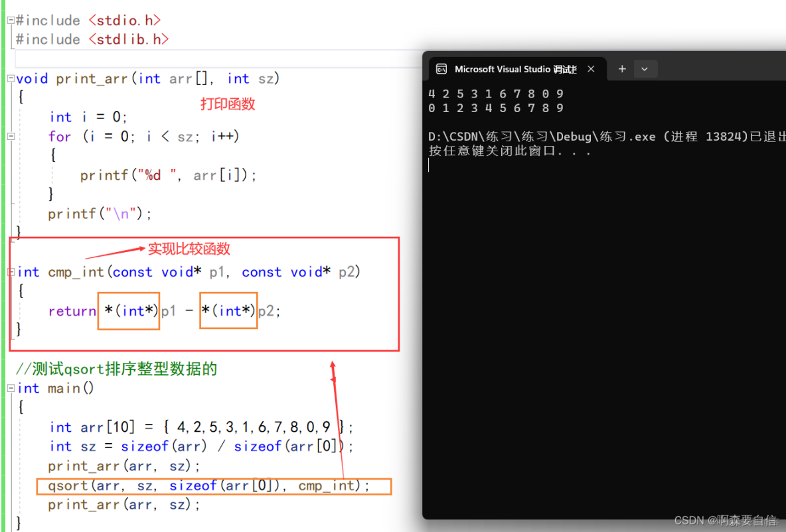Close the Microsoft Visual Studio 调试控制台 tab
This screenshot has height=532, width=786.
click(x=591, y=68)
